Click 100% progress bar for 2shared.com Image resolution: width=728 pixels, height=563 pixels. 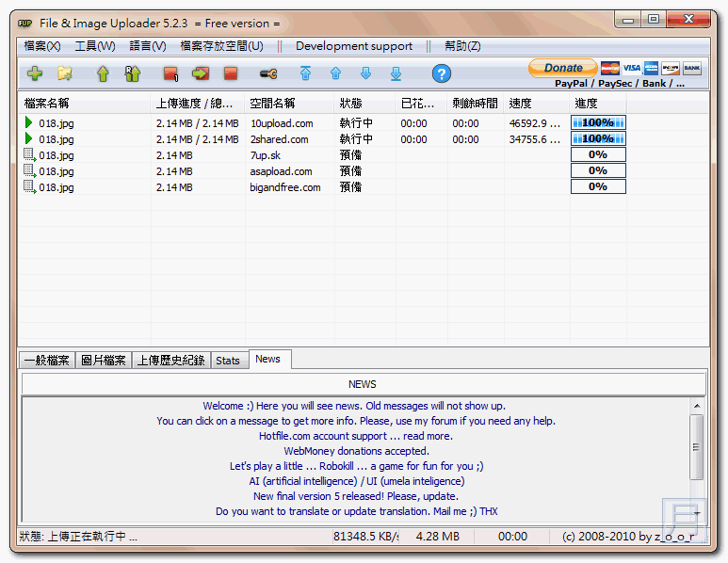coord(598,138)
